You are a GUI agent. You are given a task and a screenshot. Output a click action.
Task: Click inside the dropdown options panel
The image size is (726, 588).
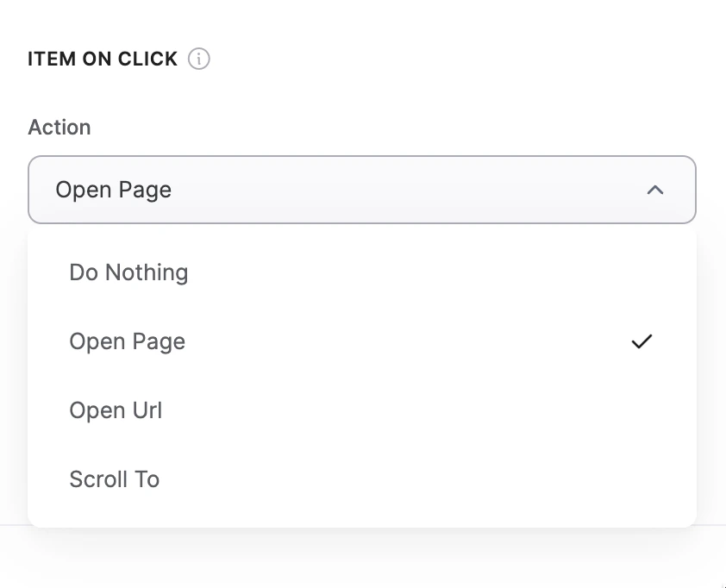point(362,376)
